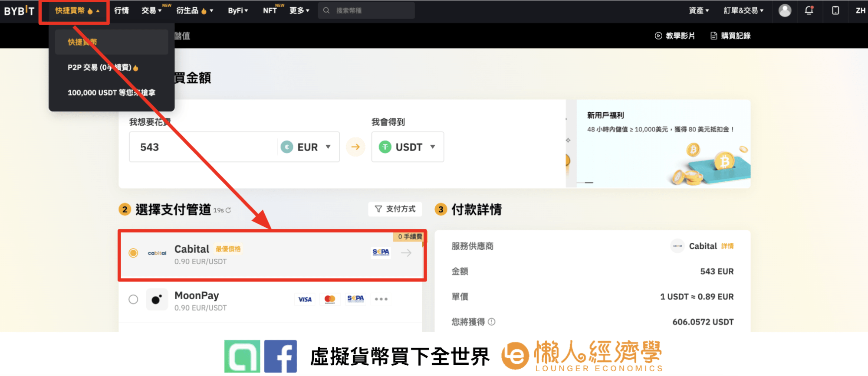868x376 pixels.
Task: Click the MoonPay logo
Action: (157, 300)
